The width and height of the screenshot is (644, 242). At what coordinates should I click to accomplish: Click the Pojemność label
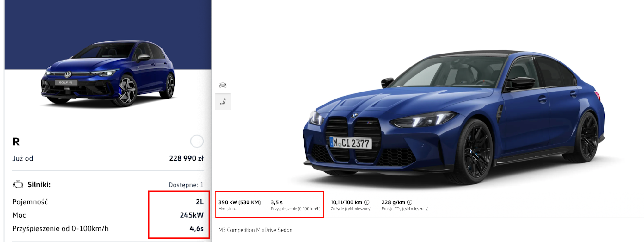pyautogui.click(x=30, y=202)
